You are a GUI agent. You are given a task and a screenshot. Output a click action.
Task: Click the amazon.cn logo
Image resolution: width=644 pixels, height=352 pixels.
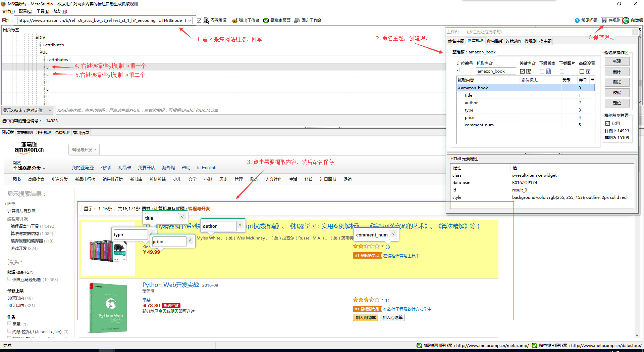[x=29, y=148]
